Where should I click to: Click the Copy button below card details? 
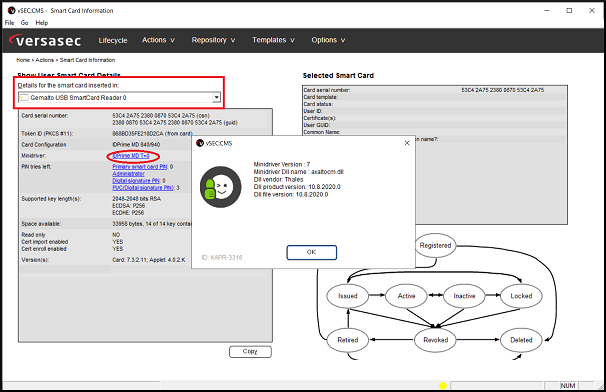250,351
